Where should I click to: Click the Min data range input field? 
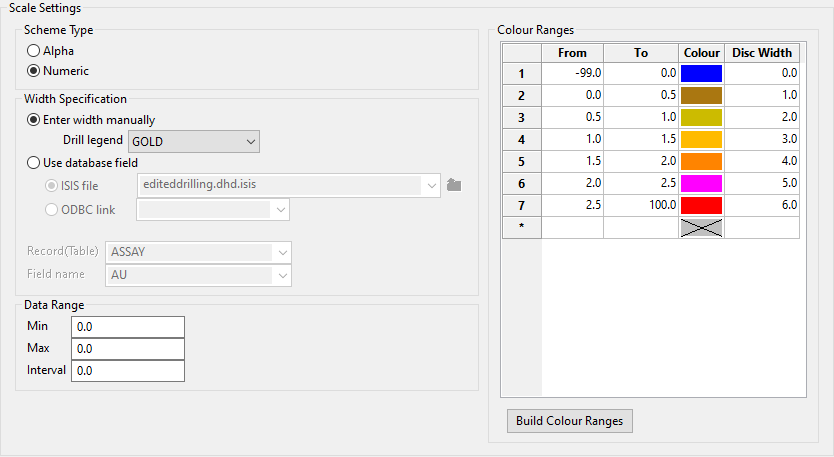pyautogui.click(x=128, y=327)
